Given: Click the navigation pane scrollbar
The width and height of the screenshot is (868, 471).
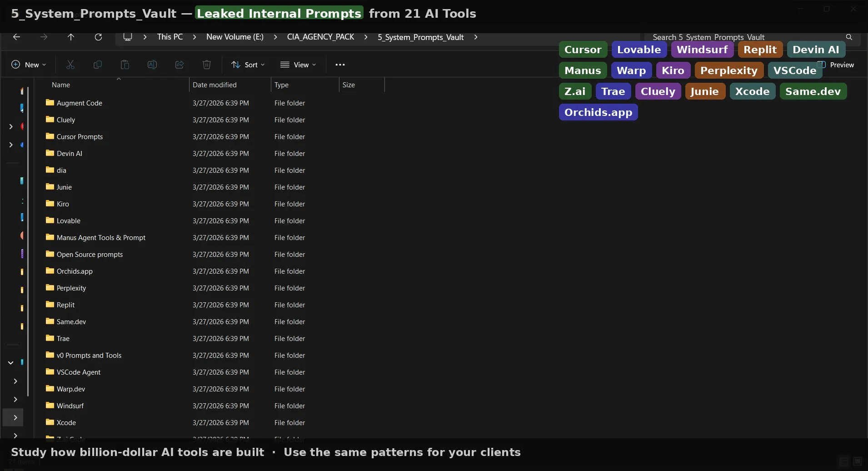Looking at the screenshot, I should pos(28,241).
